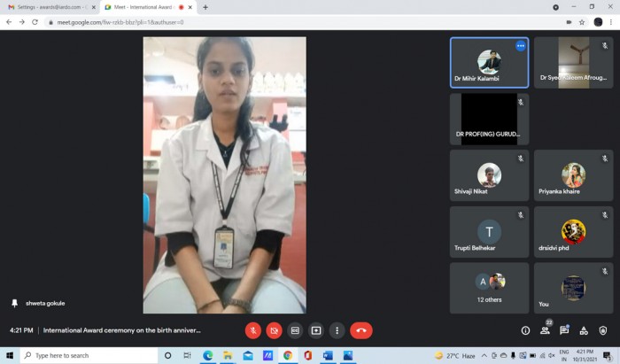Image resolution: width=620 pixels, height=364 pixels.
Task: Open the chat messages panel
Action: click(x=564, y=330)
